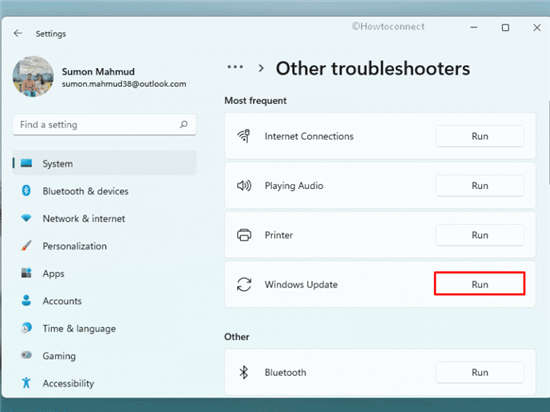The height and width of the screenshot is (412, 550).
Task: Click the vertical scrollbar on the right
Action: point(548,142)
